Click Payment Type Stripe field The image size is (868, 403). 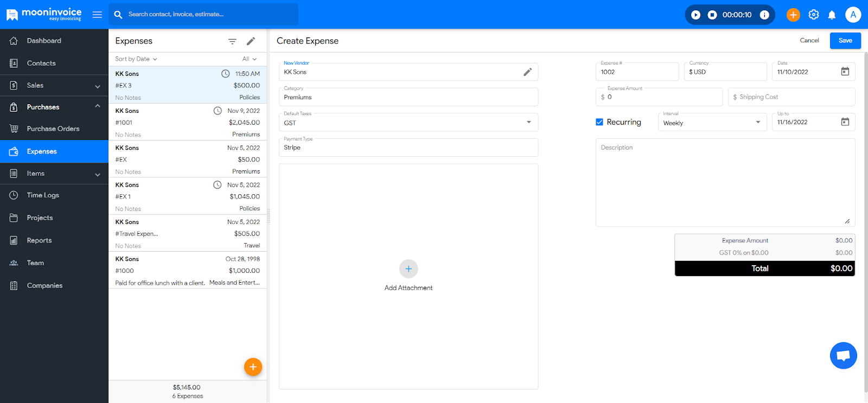[409, 148]
